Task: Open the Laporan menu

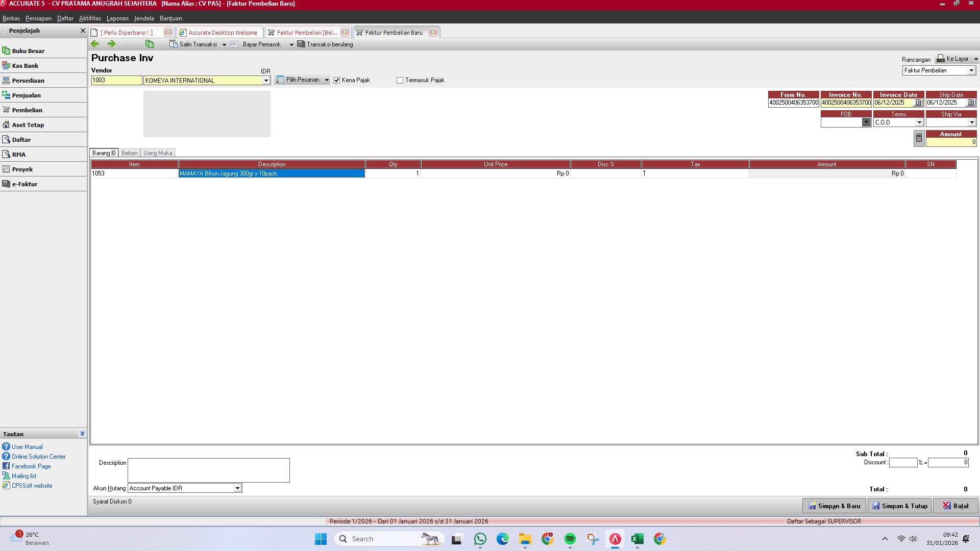Action: point(117,18)
